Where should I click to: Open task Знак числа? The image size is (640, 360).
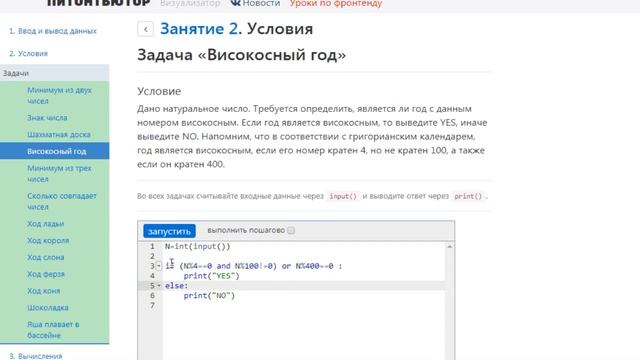click(47, 118)
